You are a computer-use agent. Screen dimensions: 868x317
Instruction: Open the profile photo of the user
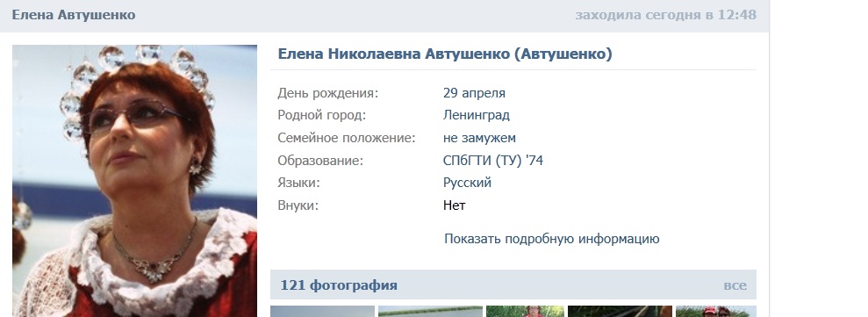tap(134, 181)
